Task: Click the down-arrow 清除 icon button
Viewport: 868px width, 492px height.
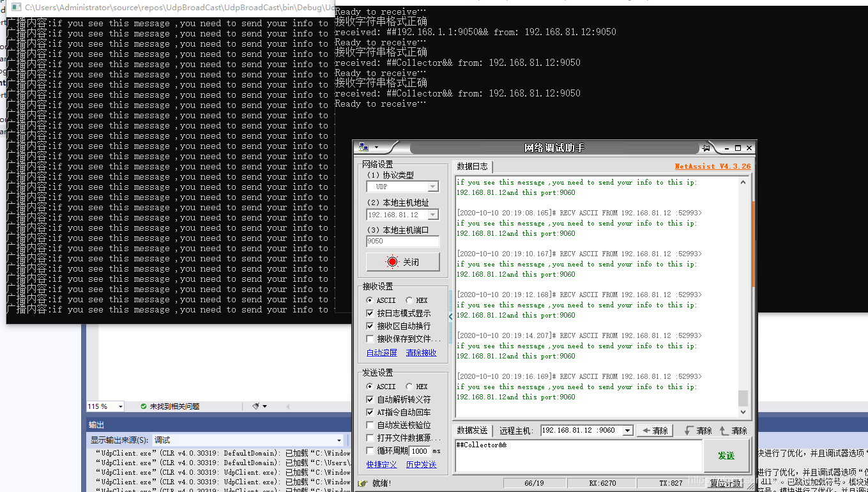Action: [697, 431]
